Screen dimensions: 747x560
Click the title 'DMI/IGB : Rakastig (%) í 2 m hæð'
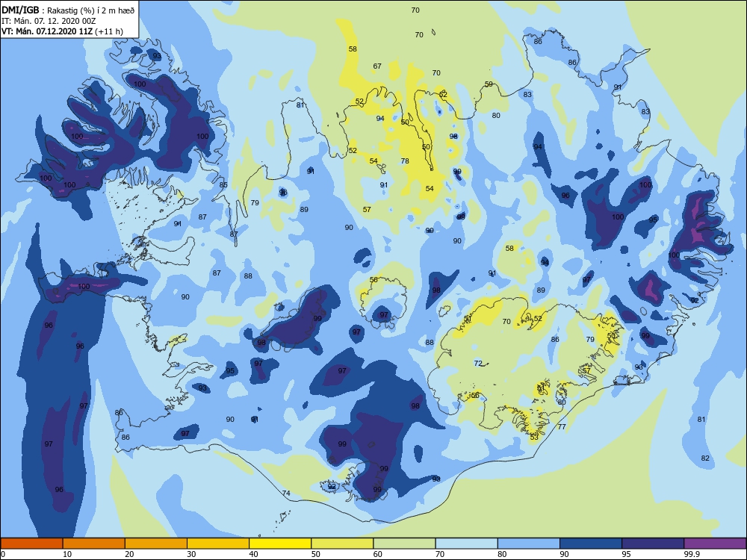tap(68, 10)
